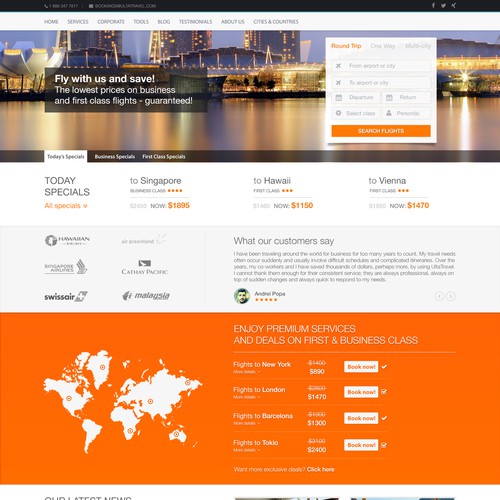Image resolution: width=500 pixels, height=500 pixels.
Task: Expand the All specials dropdown
Action: coord(66,206)
